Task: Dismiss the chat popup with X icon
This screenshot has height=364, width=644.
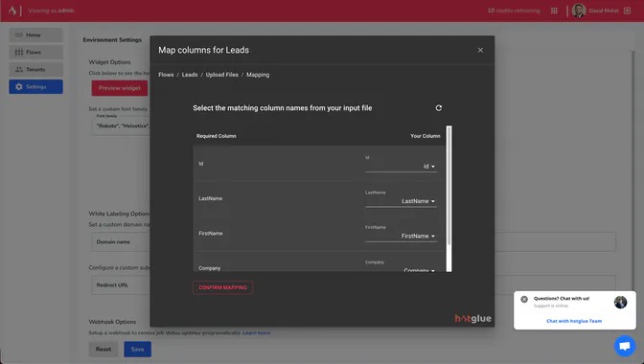Action: click(524, 299)
